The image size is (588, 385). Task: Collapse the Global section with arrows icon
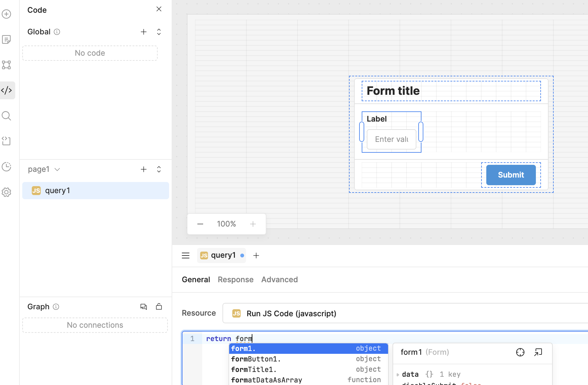pos(159,32)
